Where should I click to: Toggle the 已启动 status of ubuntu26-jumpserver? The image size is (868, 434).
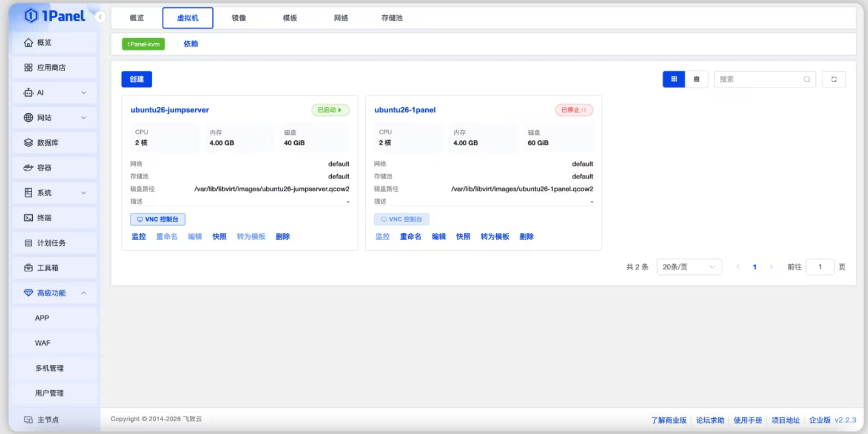click(x=331, y=110)
